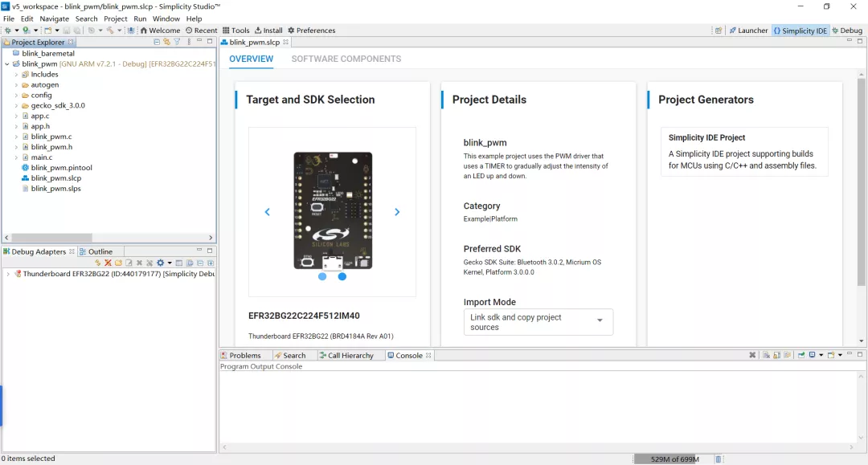Screen dimensions: 868x465
Task: Open Project Explorer view menu
Action: pyautogui.click(x=189, y=42)
